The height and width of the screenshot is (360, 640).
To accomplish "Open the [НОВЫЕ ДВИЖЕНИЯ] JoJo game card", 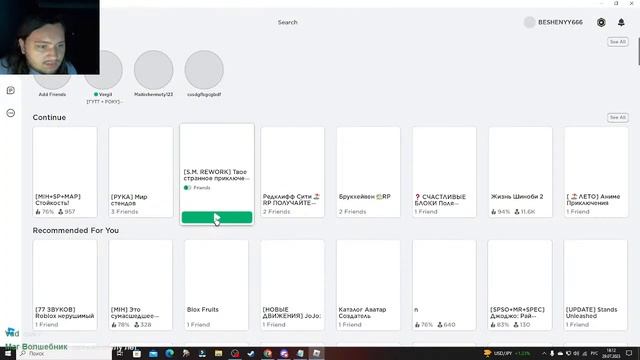I will 293,285.
